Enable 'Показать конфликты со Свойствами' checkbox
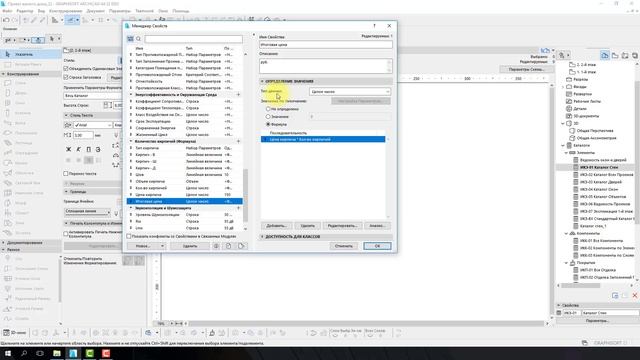The image size is (640, 360). (x=129, y=236)
